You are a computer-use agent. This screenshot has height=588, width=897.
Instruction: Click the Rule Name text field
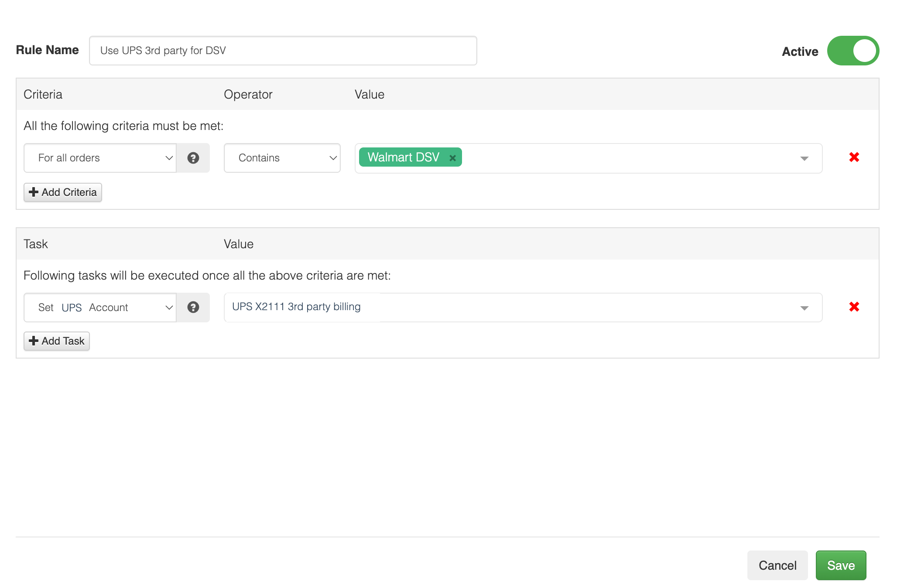click(x=283, y=51)
